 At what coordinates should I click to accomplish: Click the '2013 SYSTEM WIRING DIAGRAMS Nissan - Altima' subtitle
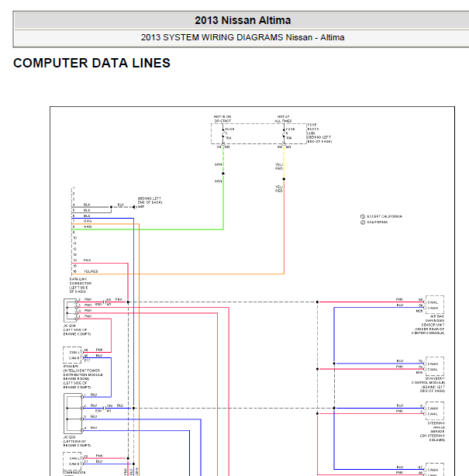243,37
